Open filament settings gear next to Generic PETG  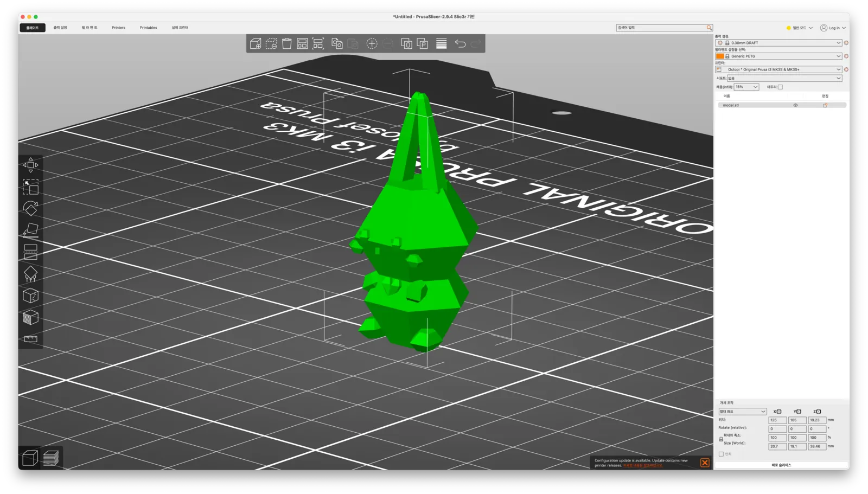[846, 56]
